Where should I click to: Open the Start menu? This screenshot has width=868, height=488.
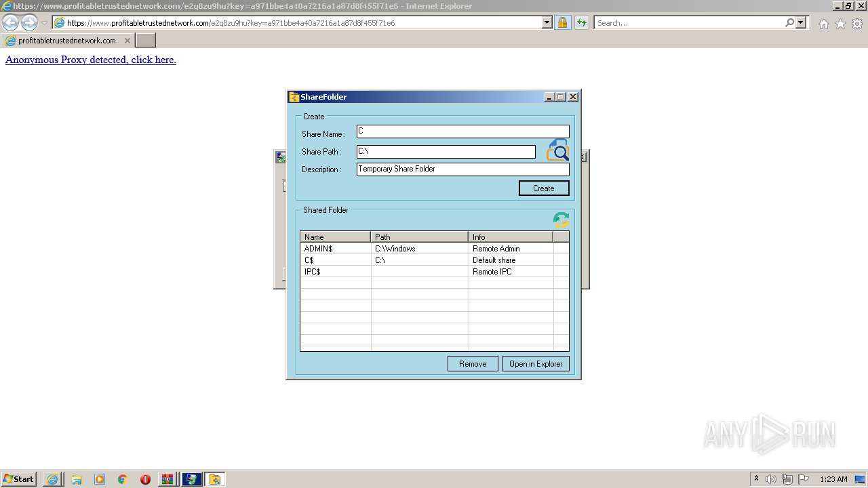click(19, 479)
